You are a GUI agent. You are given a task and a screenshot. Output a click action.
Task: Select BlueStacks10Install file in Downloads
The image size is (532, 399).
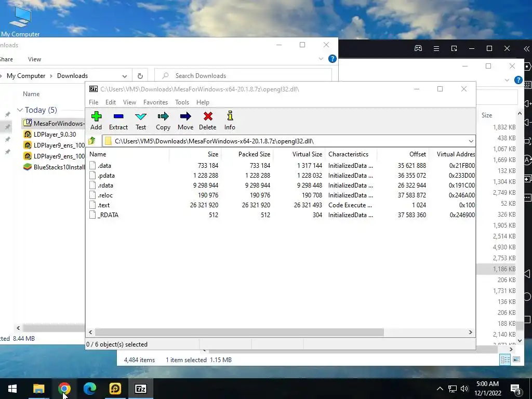coord(54,167)
